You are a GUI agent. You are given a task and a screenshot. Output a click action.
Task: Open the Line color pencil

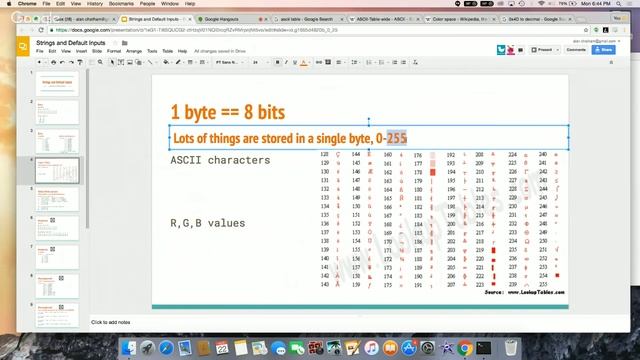[178, 62]
